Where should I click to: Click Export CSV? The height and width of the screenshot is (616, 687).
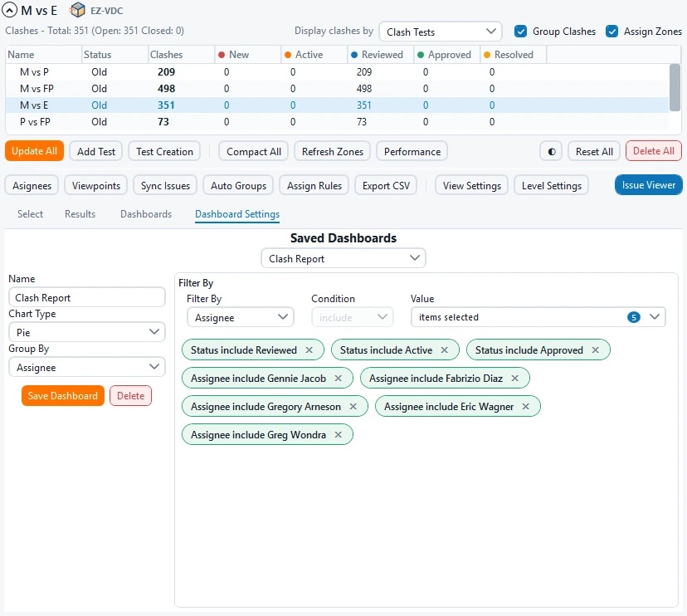pos(386,185)
